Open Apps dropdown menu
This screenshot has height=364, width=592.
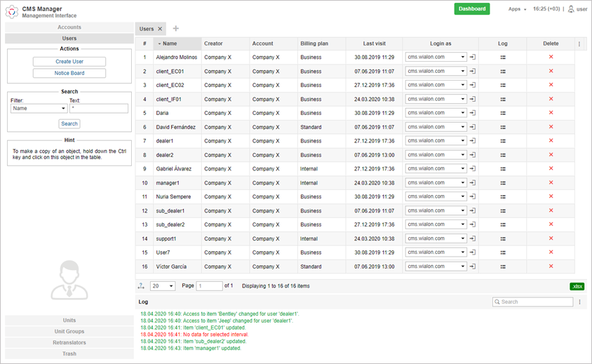point(517,9)
